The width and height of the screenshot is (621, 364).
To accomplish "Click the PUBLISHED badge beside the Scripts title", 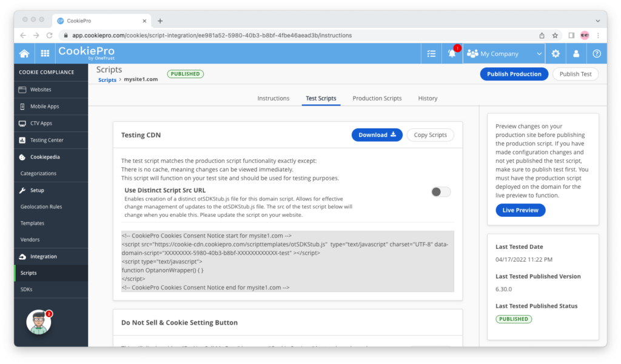I will (186, 74).
